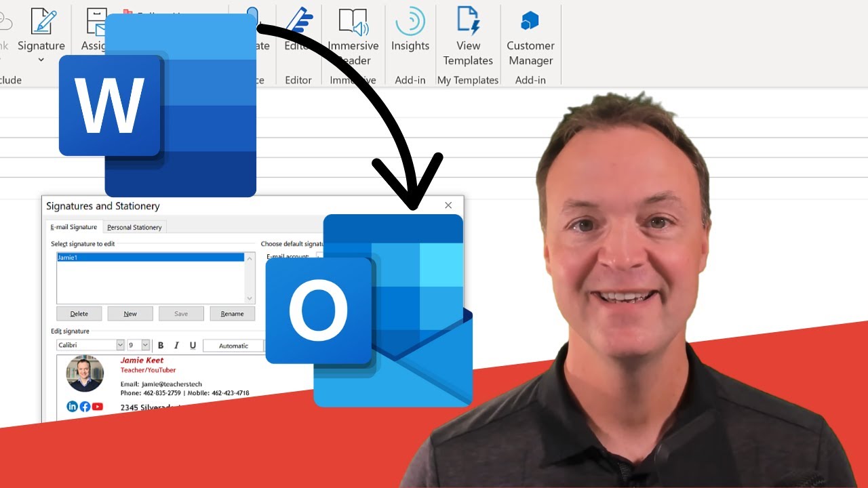Toggle bold formatting in the signature editor

[x=160, y=345]
